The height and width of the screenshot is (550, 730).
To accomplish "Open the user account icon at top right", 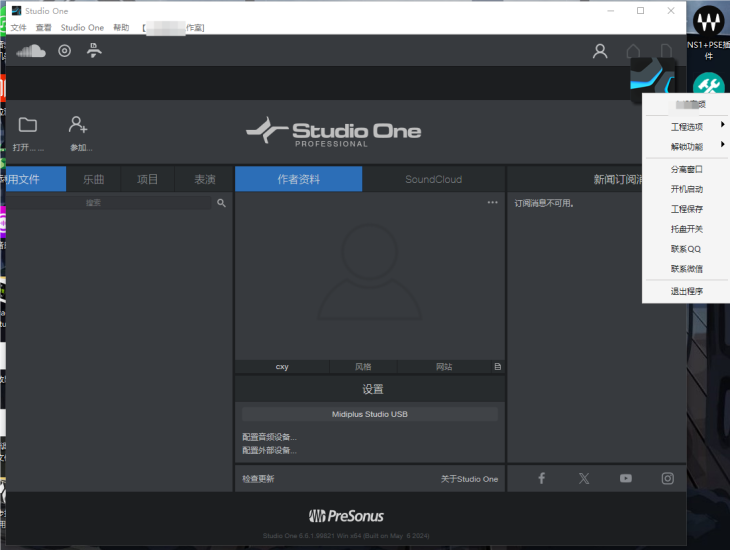I will tap(600, 51).
